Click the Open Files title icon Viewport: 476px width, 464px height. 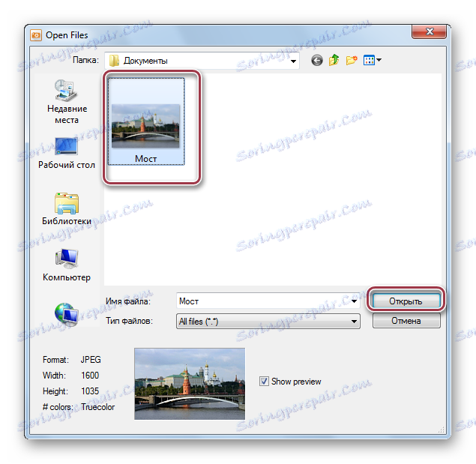click(x=36, y=35)
